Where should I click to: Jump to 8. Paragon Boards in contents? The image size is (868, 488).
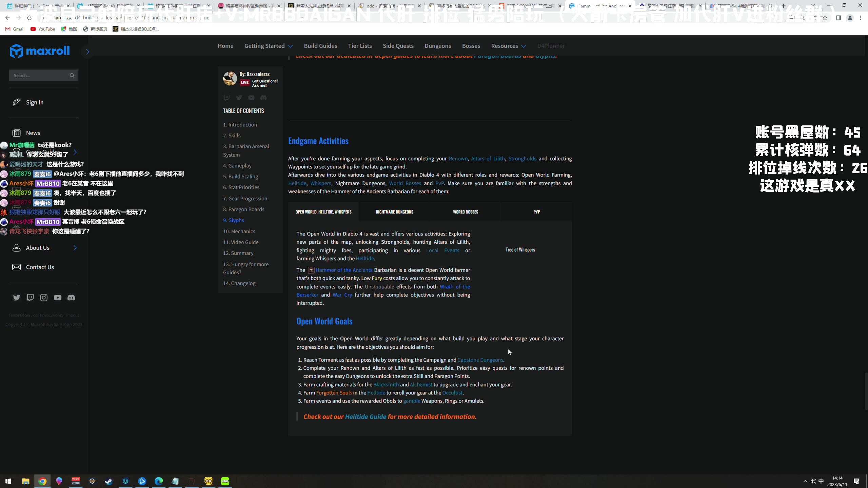pyautogui.click(x=244, y=209)
